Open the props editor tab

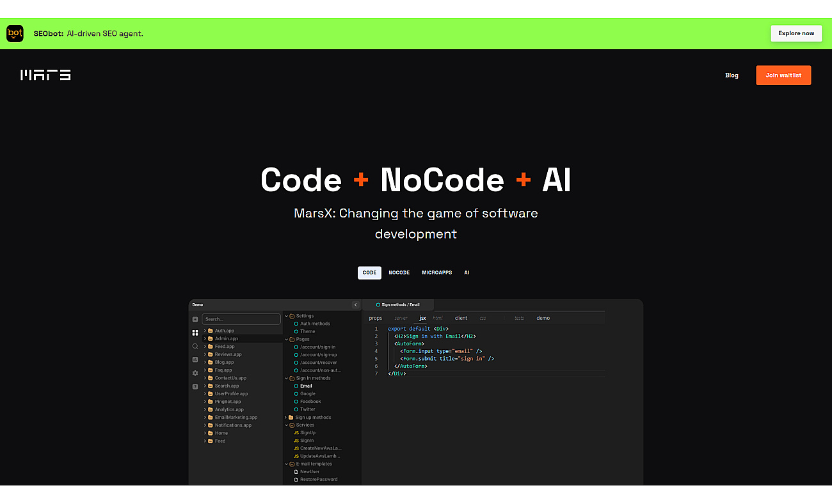pyautogui.click(x=376, y=318)
